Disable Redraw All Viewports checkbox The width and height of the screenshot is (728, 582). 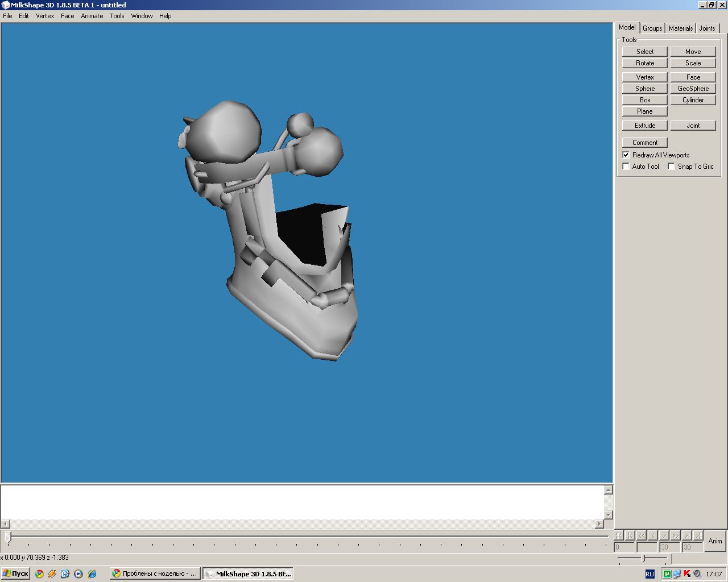coord(626,155)
